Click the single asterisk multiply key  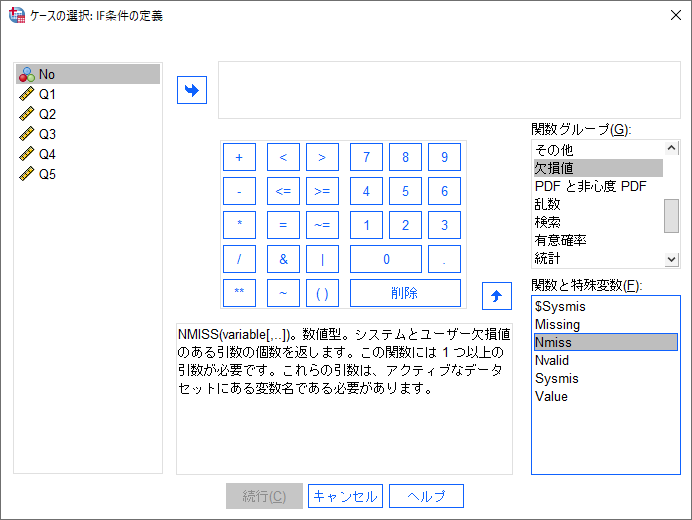239,225
